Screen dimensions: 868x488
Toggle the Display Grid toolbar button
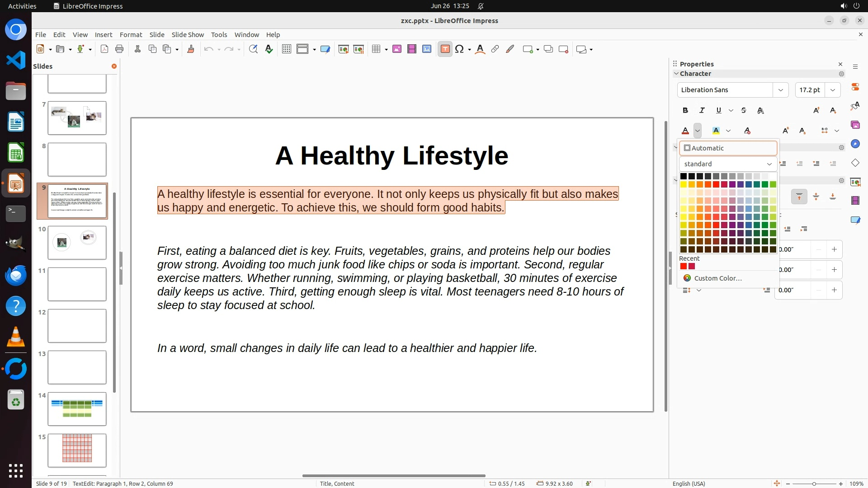[286, 49]
